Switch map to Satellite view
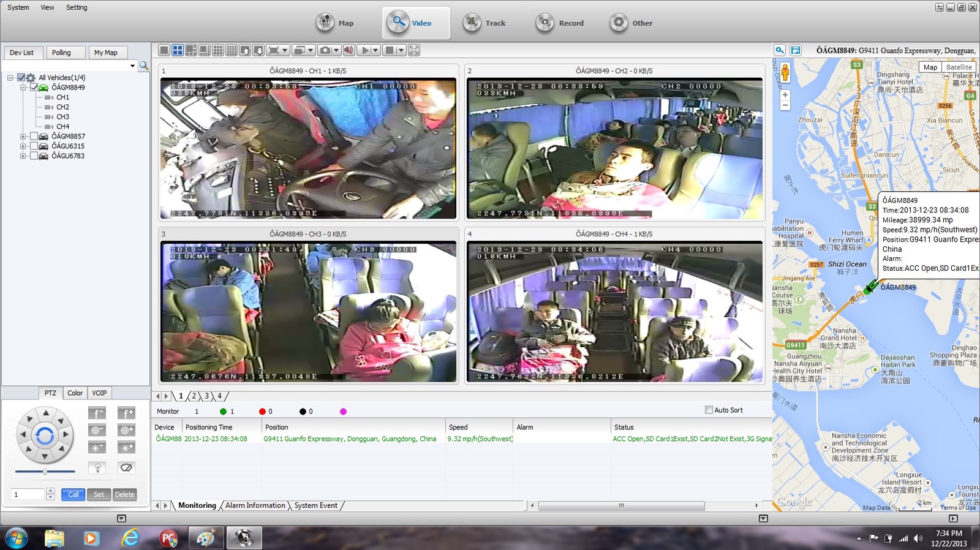 click(959, 67)
